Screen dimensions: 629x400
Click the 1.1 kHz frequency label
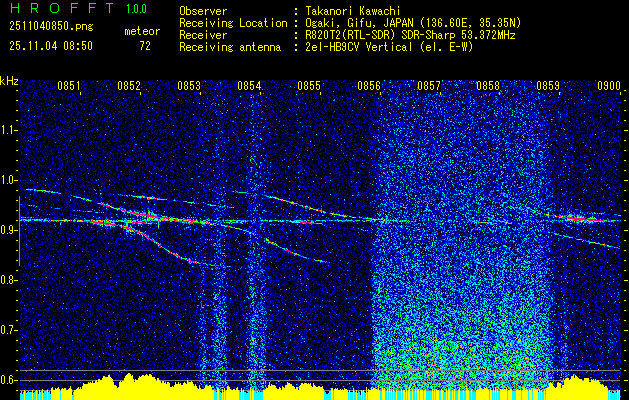coord(9,130)
